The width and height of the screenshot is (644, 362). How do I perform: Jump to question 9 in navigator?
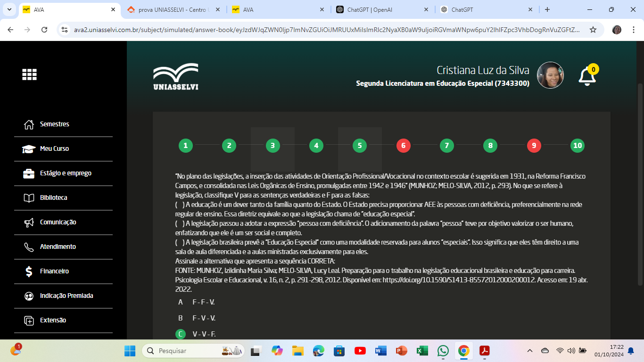534,146
